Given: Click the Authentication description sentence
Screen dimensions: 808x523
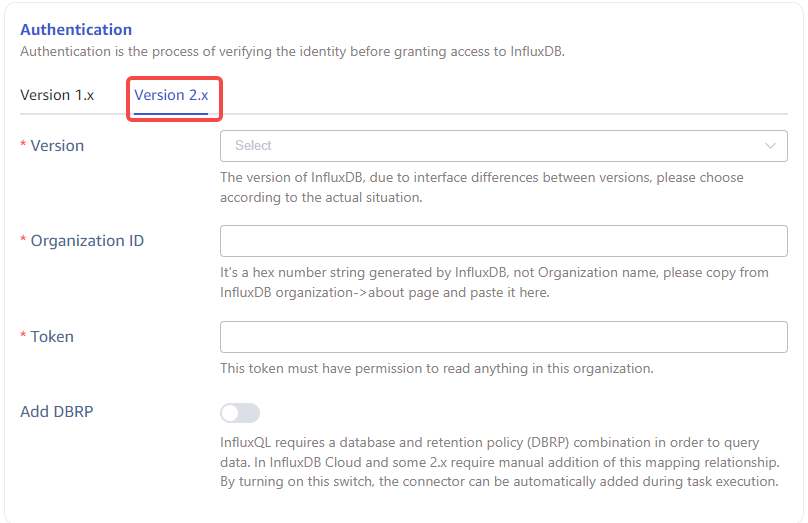Looking at the screenshot, I should coord(292,51).
